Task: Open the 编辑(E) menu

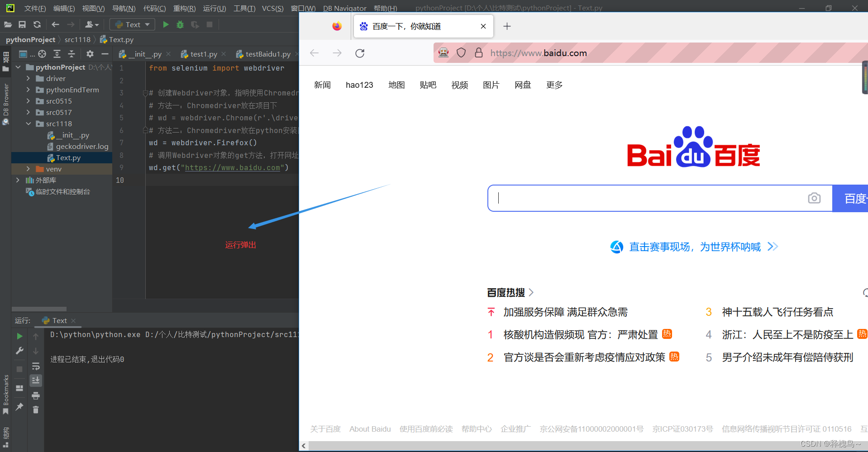Action: pos(64,8)
